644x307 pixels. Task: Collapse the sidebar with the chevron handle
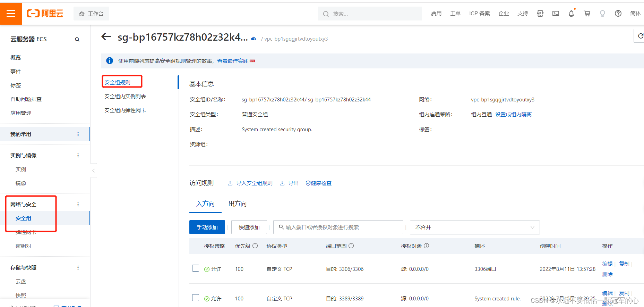click(x=93, y=170)
